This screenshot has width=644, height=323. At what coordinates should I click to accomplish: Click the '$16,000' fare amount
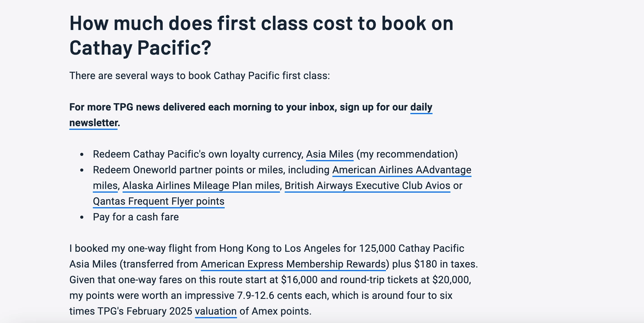pyautogui.click(x=299, y=280)
